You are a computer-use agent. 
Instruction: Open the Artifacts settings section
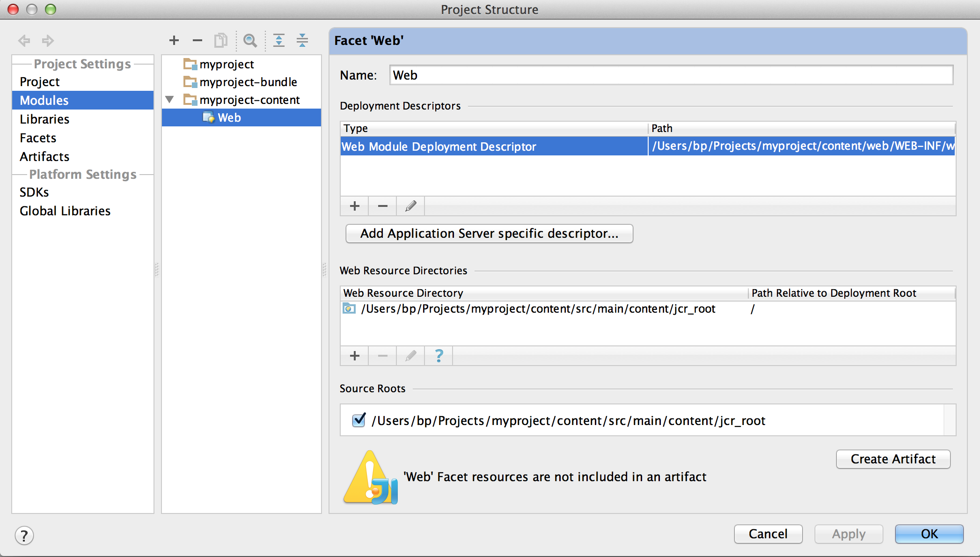tap(44, 156)
